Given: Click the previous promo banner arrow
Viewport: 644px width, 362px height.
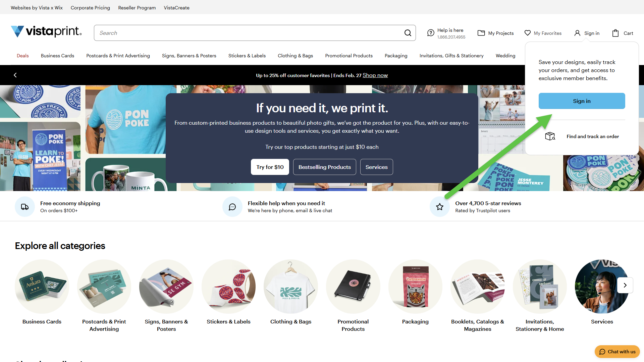Looking at the screenshot, I should point(15,75).
